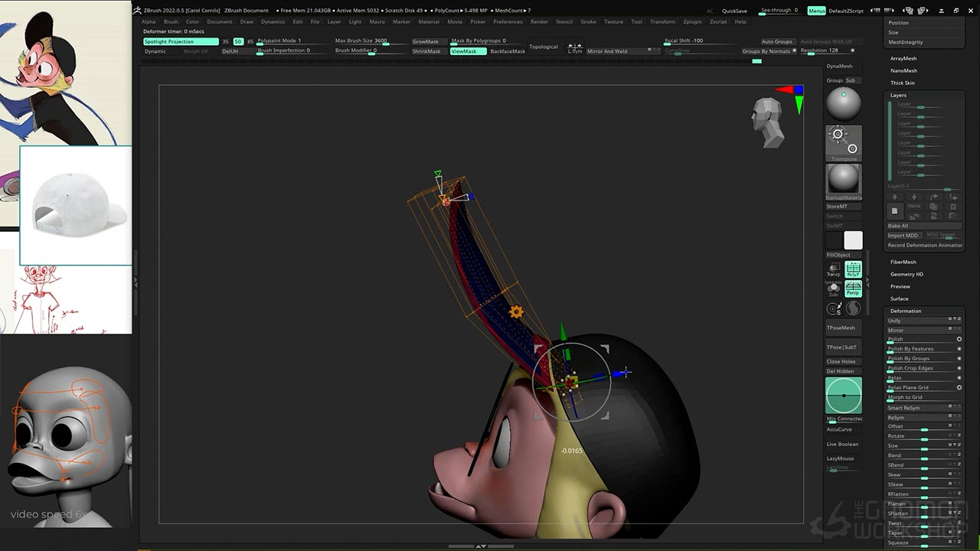Click the Transp transparency icon

(834, 269)
